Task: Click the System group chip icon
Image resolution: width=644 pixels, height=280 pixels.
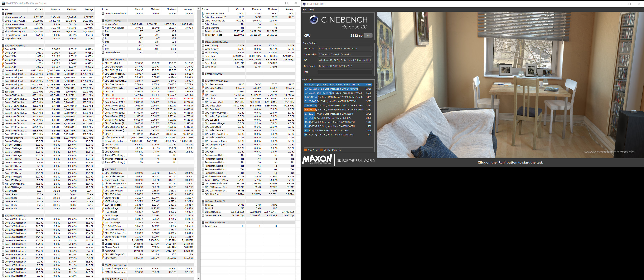Action: click(3, 14)
